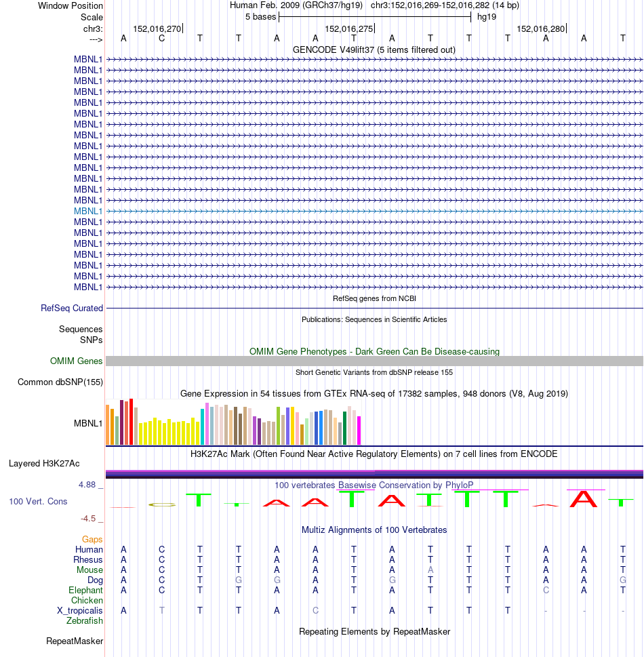
Task: Click the gray OMIM Genes item bar
Action: tap(374, 361)
